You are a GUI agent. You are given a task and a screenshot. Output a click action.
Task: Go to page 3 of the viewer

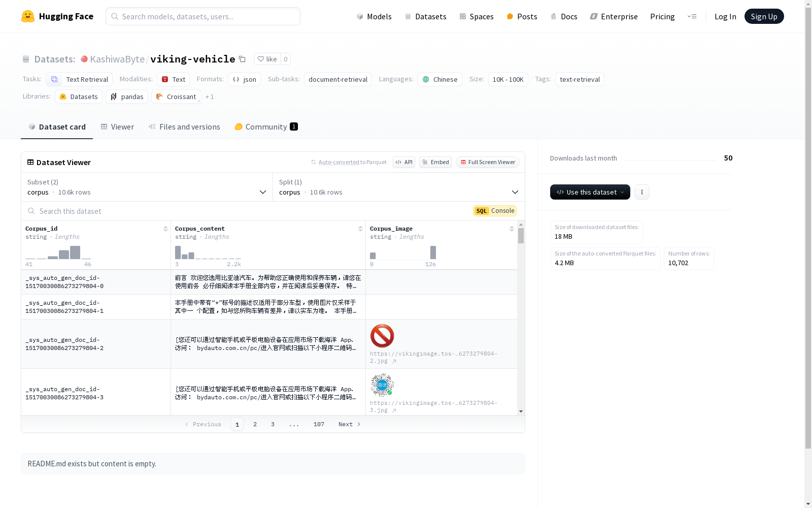tap(273, 424)
